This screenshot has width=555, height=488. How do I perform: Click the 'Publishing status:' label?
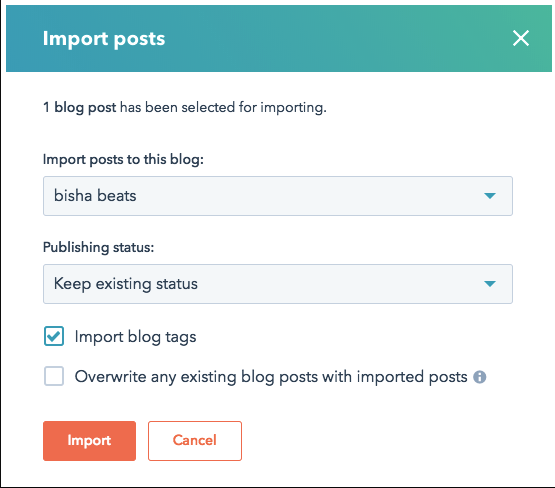[x=98, y=247]
